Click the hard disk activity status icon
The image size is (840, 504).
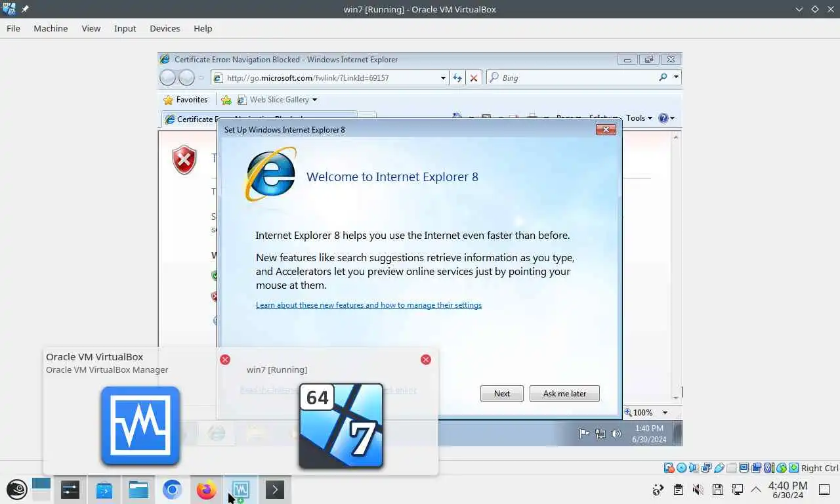pyautogui.click(x=669, y=468)
